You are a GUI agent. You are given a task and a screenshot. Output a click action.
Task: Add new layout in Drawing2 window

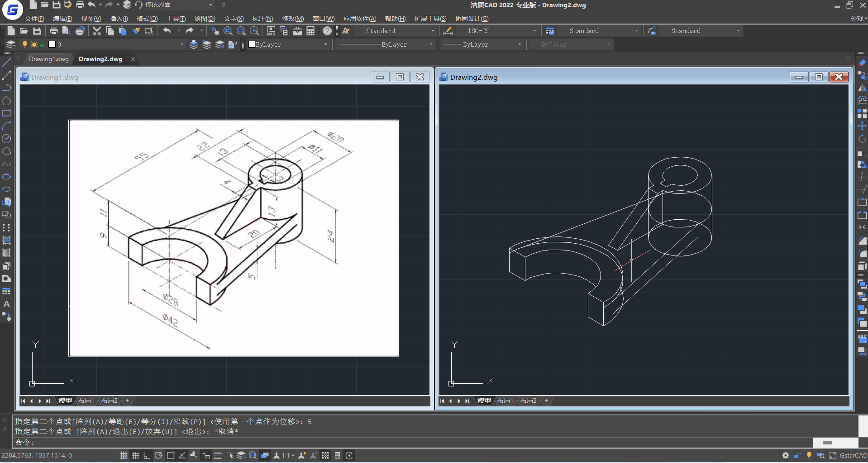pos(546,400)
